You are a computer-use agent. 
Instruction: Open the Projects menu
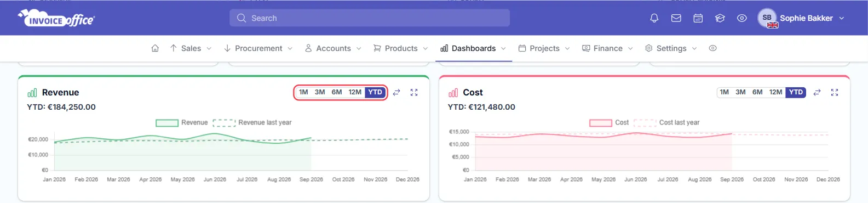[x=544, y=48]
